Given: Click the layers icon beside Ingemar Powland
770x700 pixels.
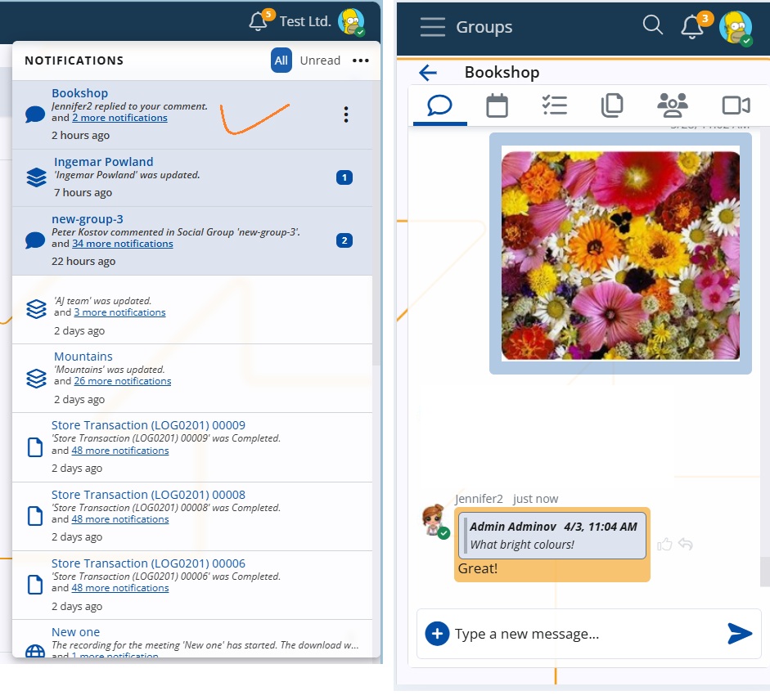Looking at the screenshot, I should point(36,177).
